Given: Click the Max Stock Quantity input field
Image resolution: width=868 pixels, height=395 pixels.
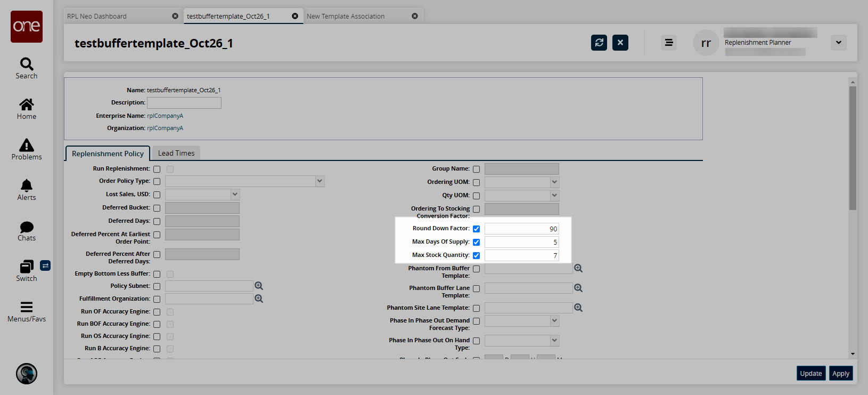Looking at the screenshot, I should [x=521, y=256].
